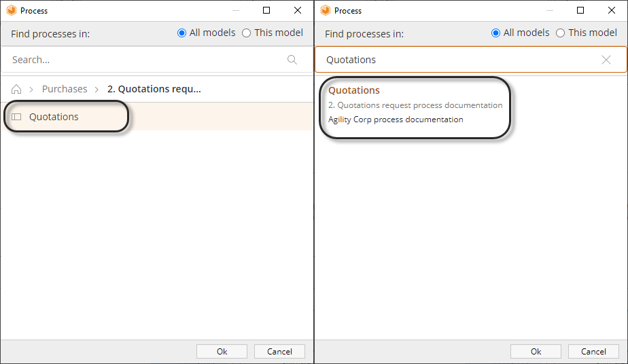Close the left Process window
The height and width of the screenshot is (364, 628).
[x=298, y=10]
